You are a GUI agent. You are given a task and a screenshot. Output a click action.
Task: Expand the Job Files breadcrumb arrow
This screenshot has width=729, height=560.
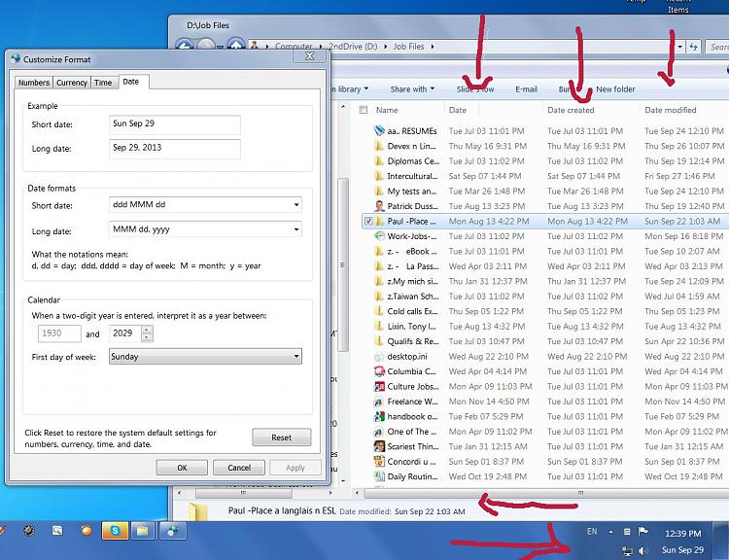(433, 47)
